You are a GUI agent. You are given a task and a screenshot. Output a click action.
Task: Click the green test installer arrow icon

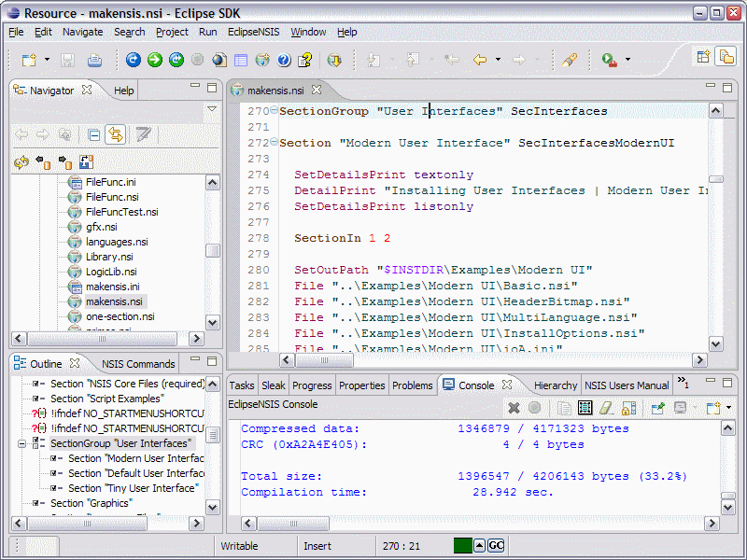click(x=155, y=60)
